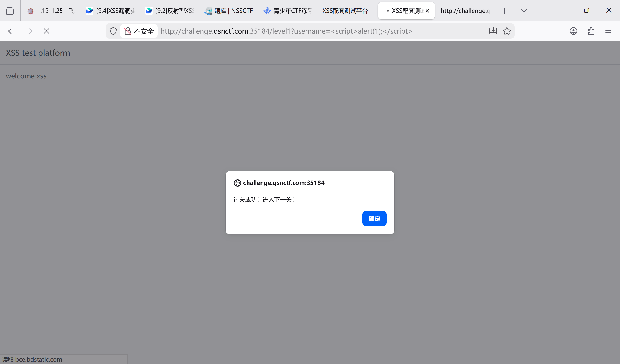Click the save-to-pocket download tray icon
This screenshot has width=620, height=364.
tap(493, 31)
